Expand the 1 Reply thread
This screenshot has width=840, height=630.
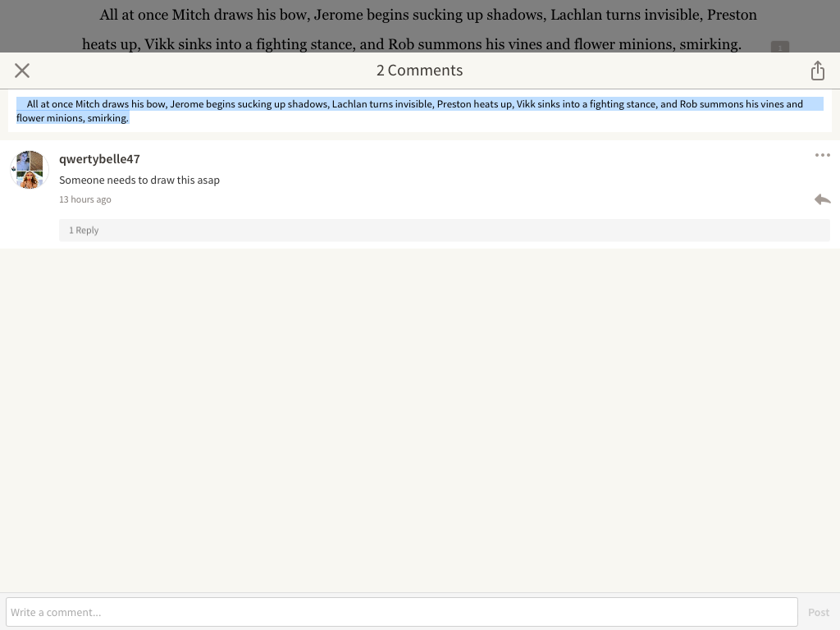(444, 231)
